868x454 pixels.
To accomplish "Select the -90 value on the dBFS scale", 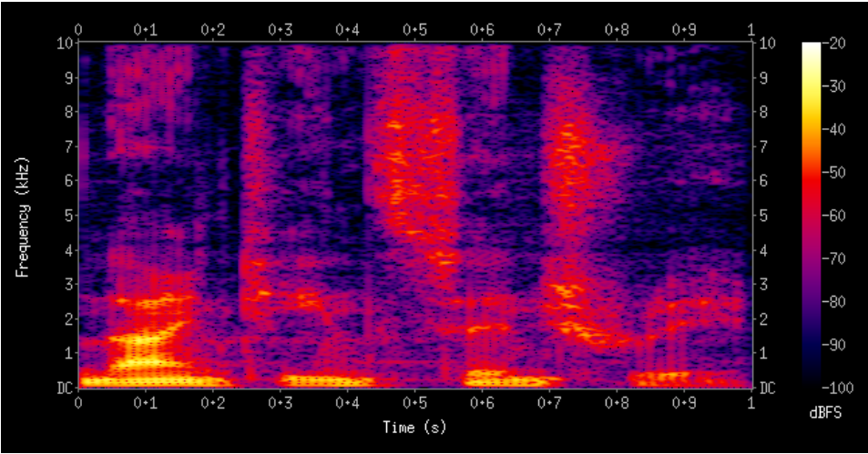I will point(834,345).
